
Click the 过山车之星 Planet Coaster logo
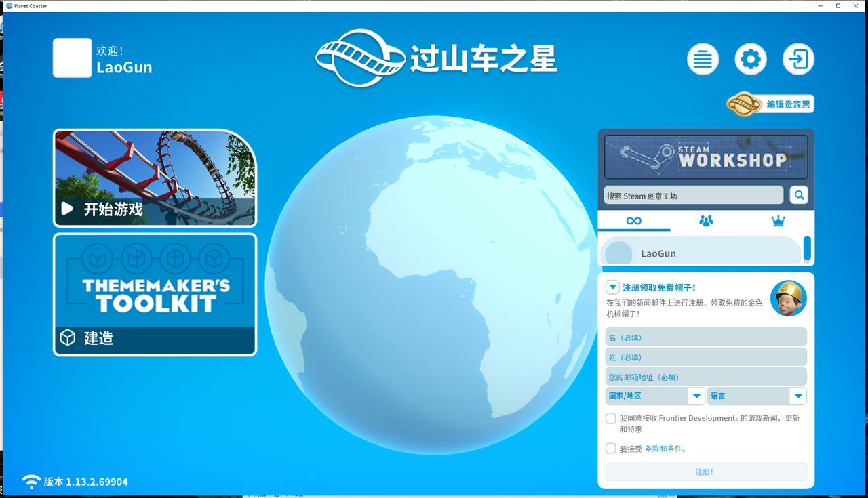coord(436,58)
